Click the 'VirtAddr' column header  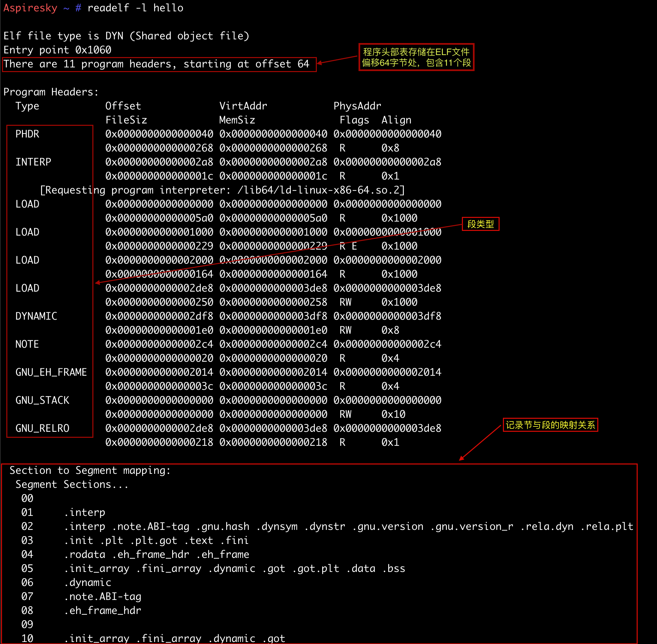243,106
